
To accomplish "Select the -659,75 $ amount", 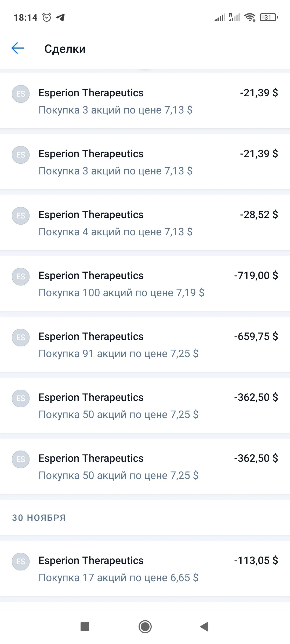I will tap(256, 336).
